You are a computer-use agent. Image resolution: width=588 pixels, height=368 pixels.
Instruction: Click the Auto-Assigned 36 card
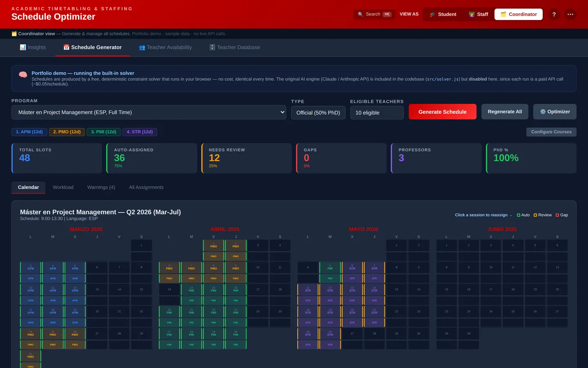(151, 158)
